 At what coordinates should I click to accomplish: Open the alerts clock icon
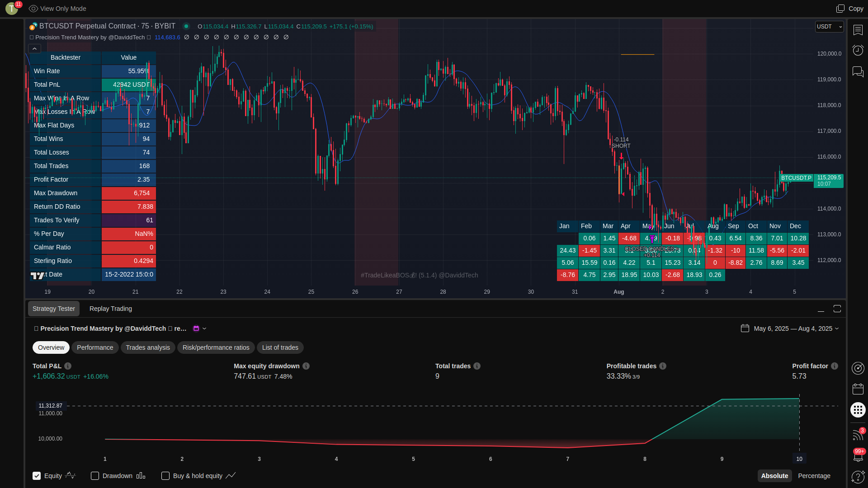click(858, 50)
